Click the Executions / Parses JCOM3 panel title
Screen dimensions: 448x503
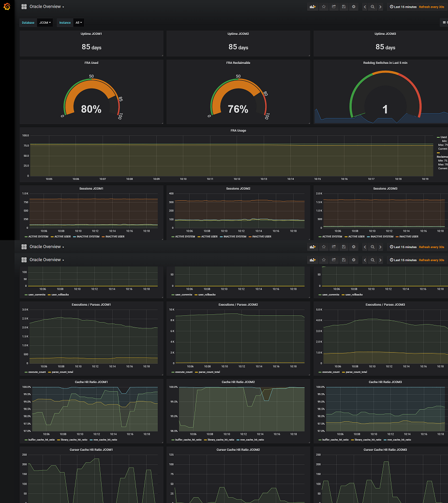coord(385,305)
